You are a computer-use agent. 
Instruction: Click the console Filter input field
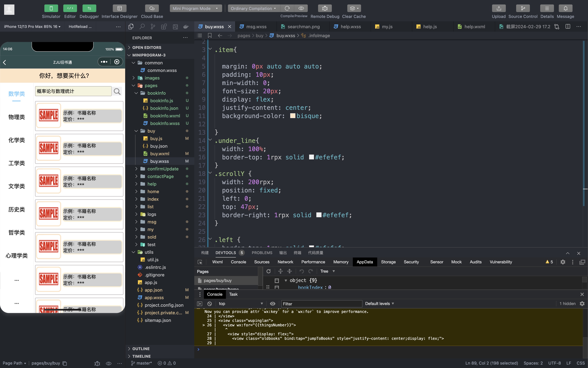(x=321, y=304)
